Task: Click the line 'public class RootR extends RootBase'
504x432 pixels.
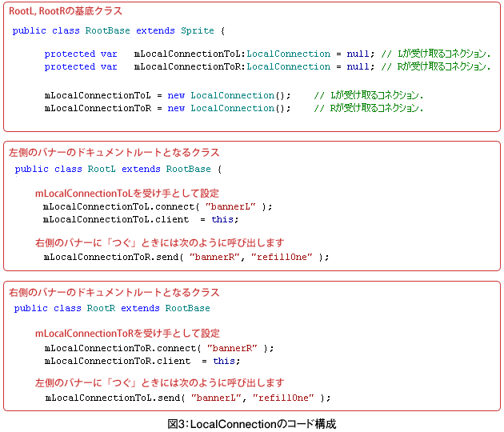Action: [x=112, y=308]
